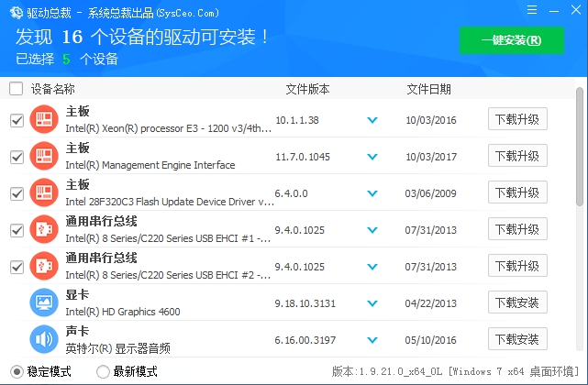Uncheck the 28F320C3 Flash Update driver
The height and width of the screenshot is (385, 588).
[x=17, y=193]
